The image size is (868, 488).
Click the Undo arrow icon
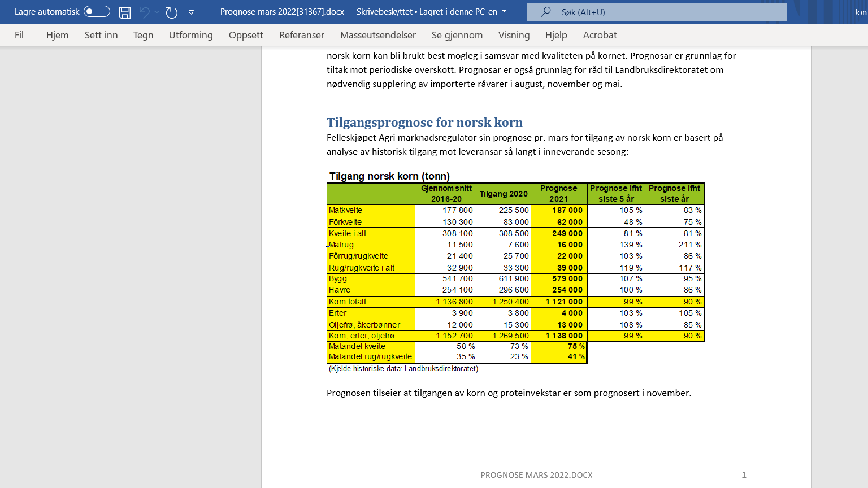click(145, 12)
